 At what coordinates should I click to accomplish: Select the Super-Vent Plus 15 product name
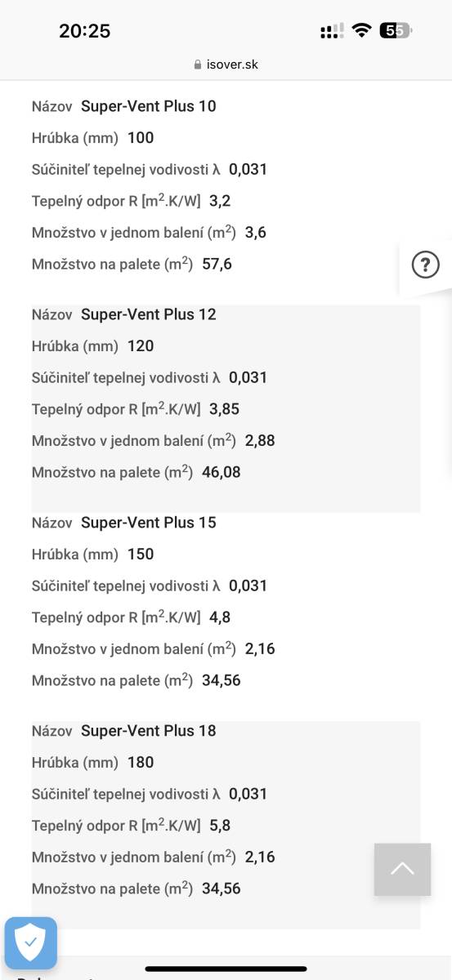(149, 523)
